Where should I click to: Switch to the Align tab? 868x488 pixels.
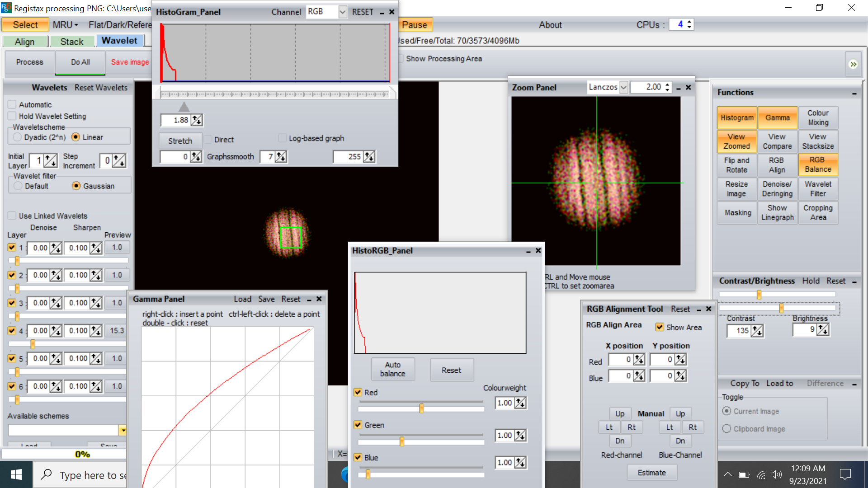(25, 42)
